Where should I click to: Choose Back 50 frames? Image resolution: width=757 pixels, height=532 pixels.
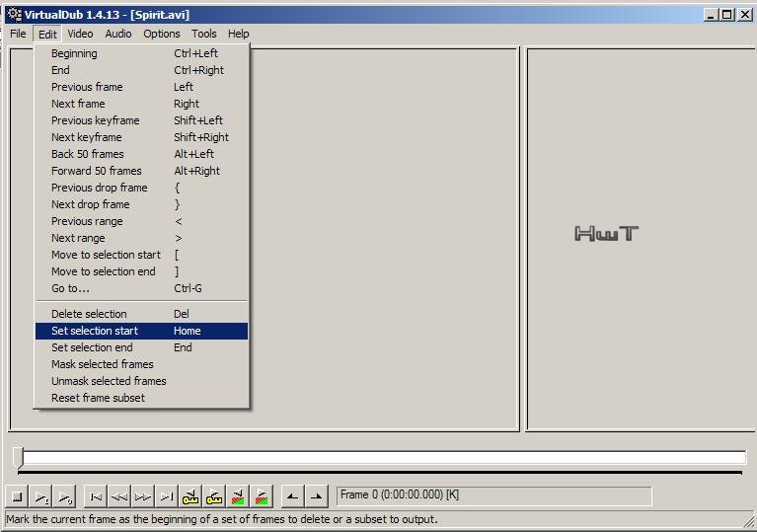[x=141, y=154]
